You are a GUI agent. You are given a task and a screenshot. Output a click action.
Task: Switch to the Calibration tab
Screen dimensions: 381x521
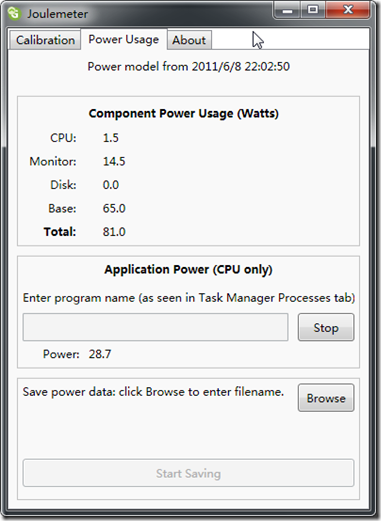click(45, 40)
